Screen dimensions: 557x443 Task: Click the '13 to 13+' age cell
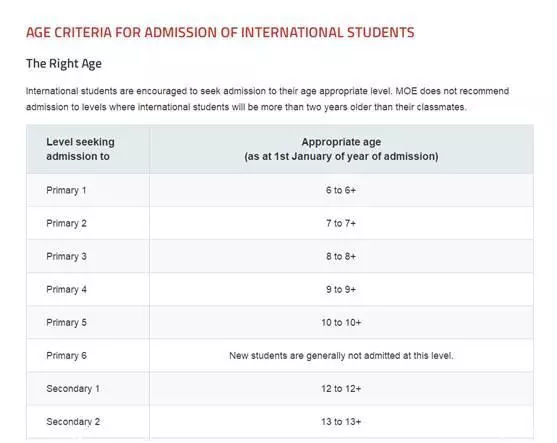pos(341,422)
